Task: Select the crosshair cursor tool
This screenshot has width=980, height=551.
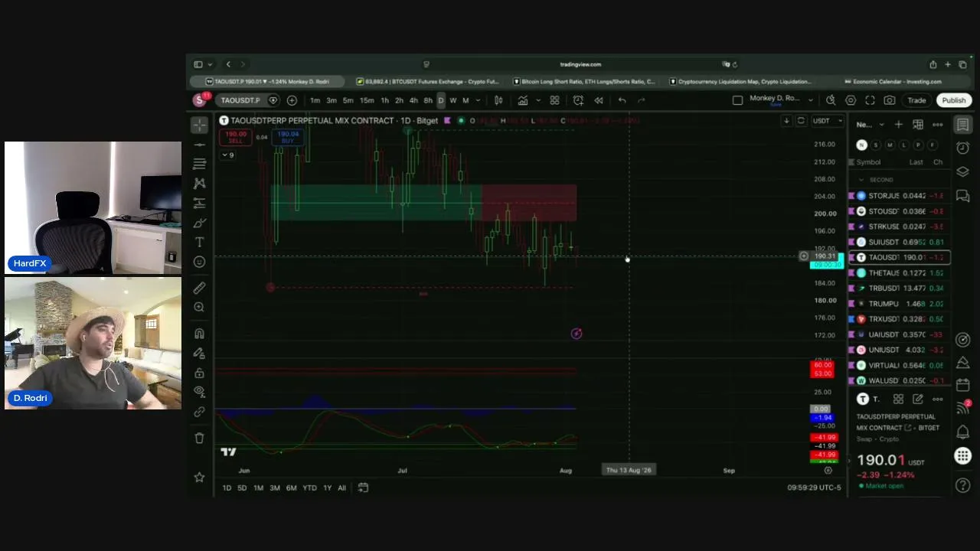Action: [x=200, y=125]
